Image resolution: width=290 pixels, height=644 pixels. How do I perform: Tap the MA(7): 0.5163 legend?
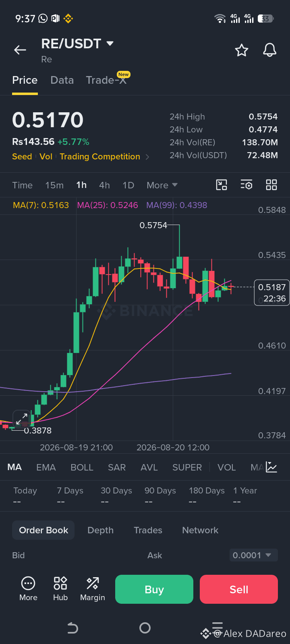point(41,205)
